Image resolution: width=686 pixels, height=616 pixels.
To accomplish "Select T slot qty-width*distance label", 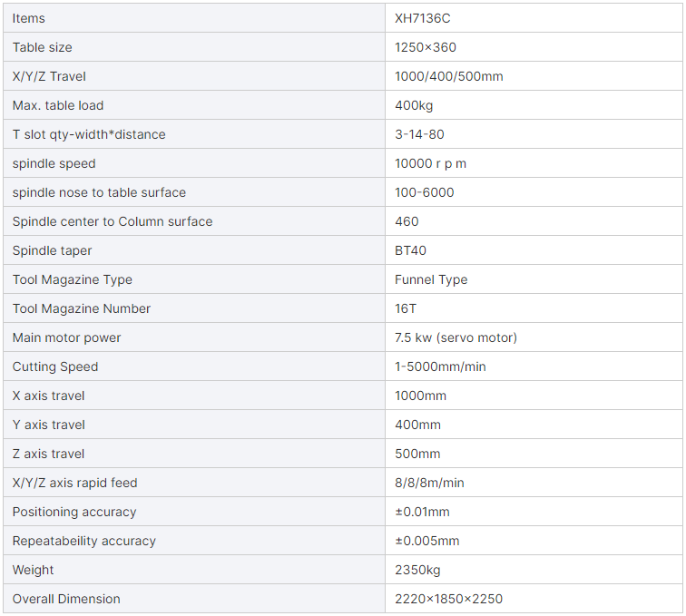I will tap(89, 134).
